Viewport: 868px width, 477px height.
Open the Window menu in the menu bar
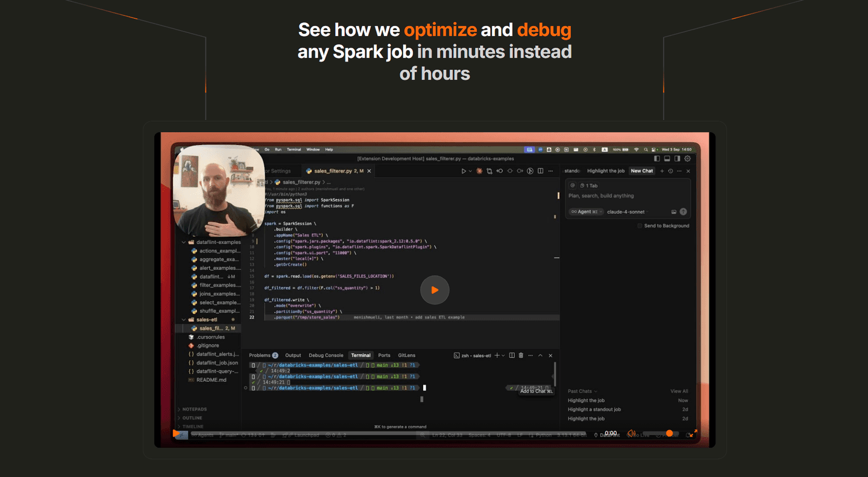(x=313, y=149)
